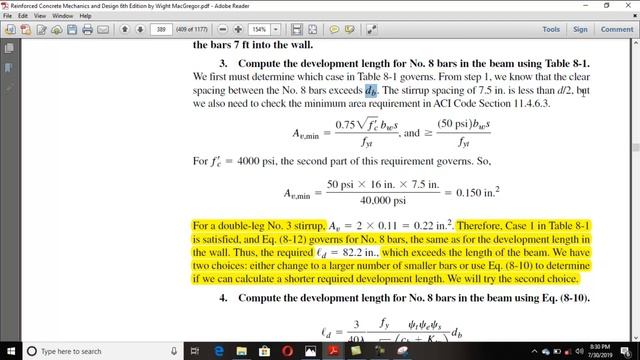This screenshot has height=360, width=640.
Task: Open Sticky Notes from taskbar
Action: coord(356,351)
